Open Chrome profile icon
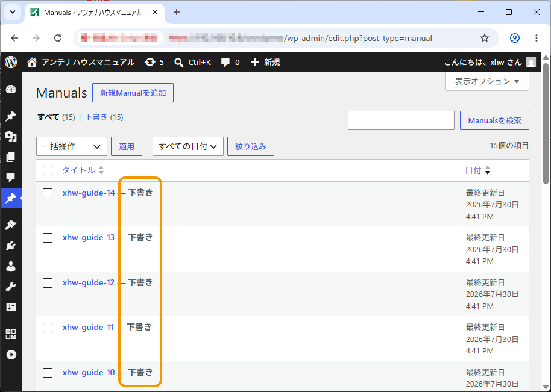 tap(514, 38)
